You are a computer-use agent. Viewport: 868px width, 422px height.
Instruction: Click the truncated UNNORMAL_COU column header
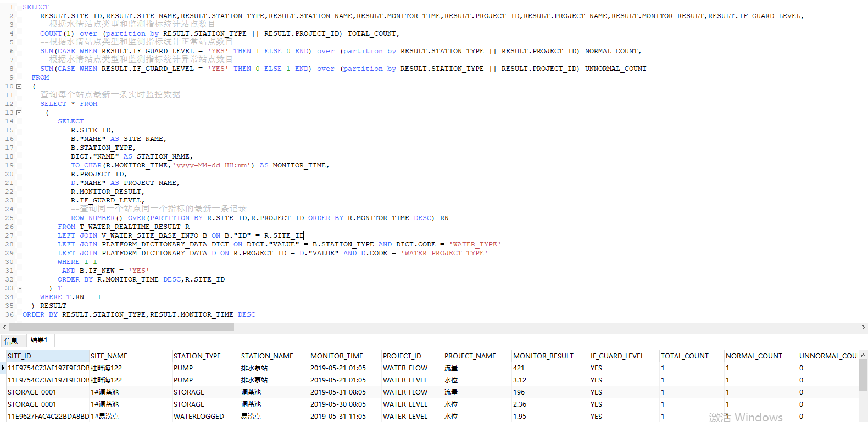pyautogui.click(x=828, y=356)
